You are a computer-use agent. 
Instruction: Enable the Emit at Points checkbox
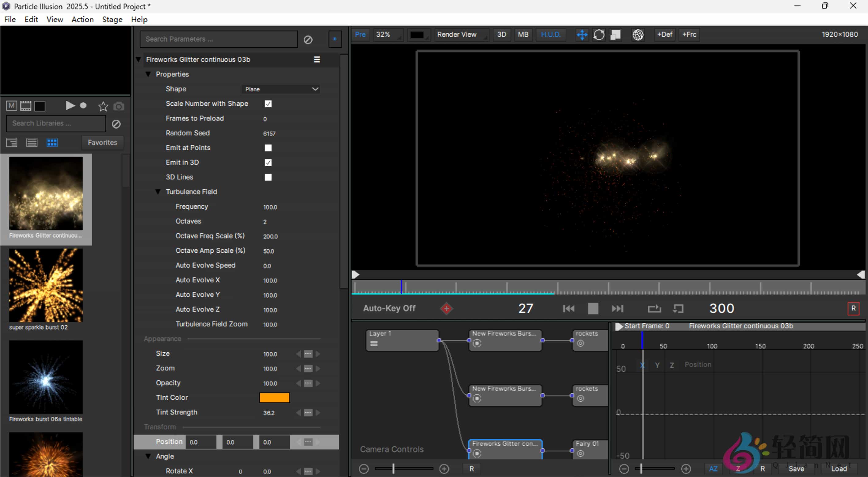coord(268,148)
